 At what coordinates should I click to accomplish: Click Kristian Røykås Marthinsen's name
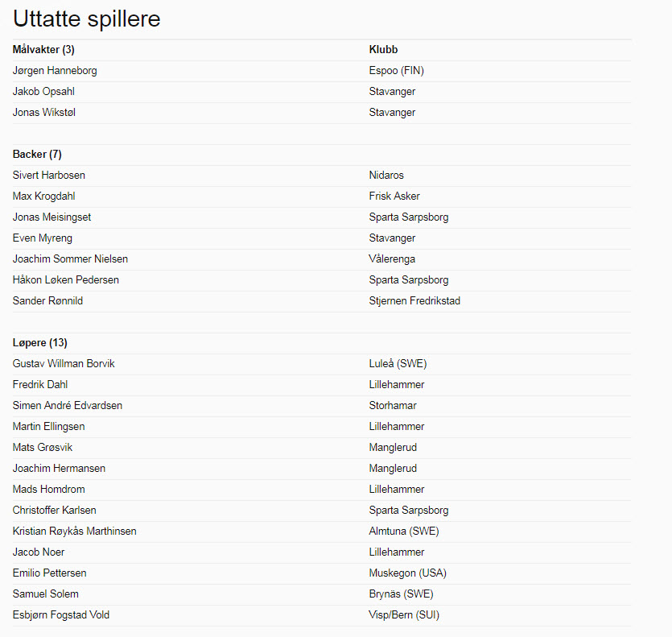(75, 532)
